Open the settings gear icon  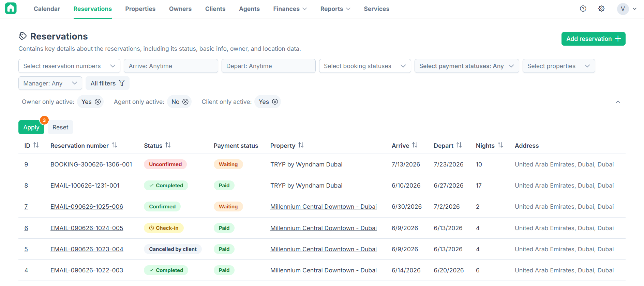(x=601, y=9)
